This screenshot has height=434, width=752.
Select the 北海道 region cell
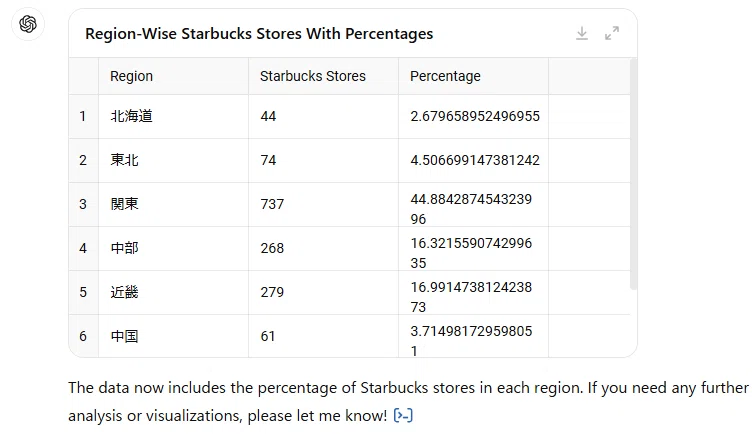[174, 117]
